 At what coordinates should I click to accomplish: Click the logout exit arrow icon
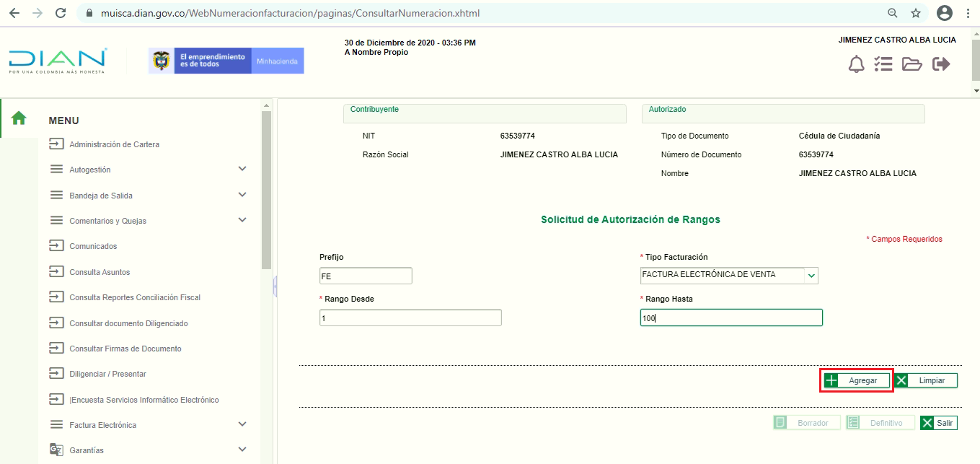(x=941, y=64)
